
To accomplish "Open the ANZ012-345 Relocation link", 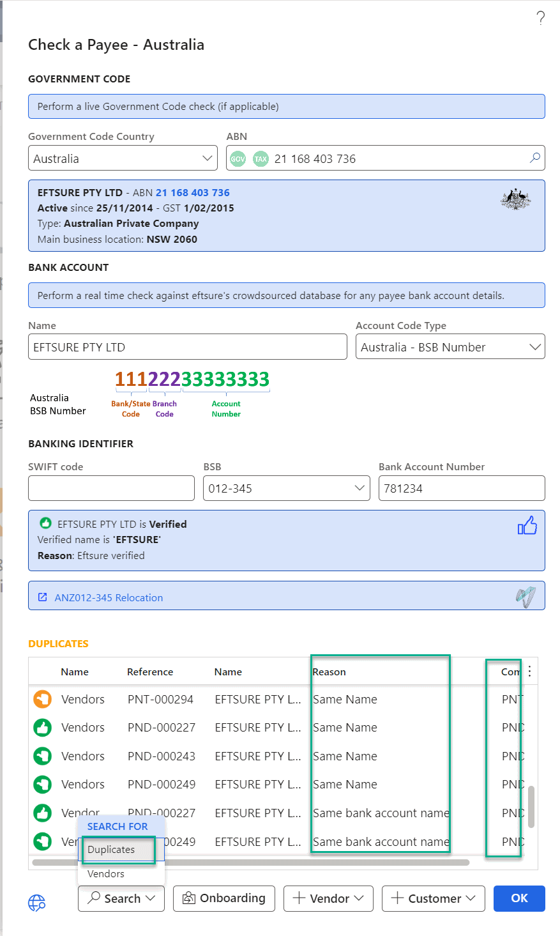I will coord(109,597).
